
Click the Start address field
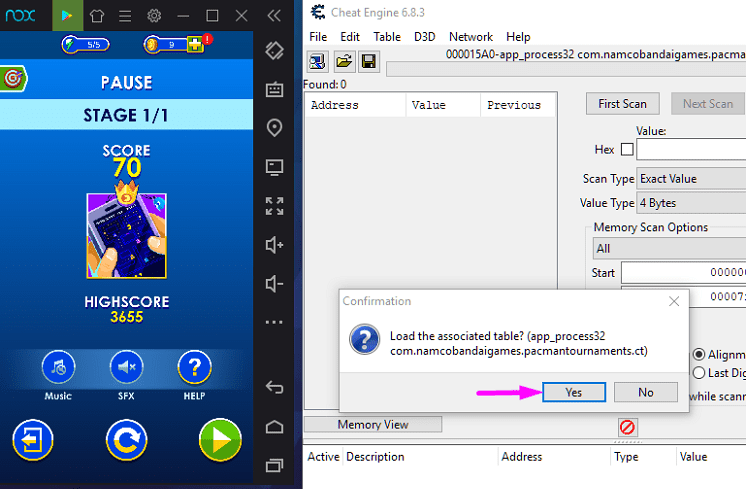[684, 273]
